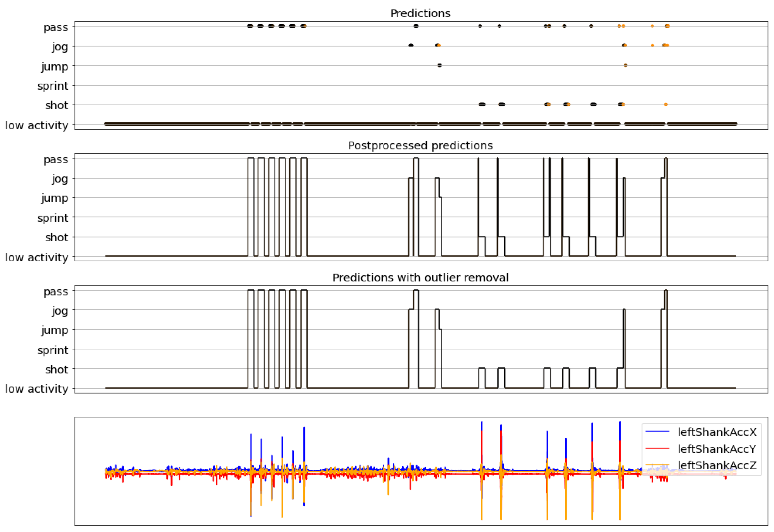Click "low activity" label in the top Predictions plot

coord(36,125)
